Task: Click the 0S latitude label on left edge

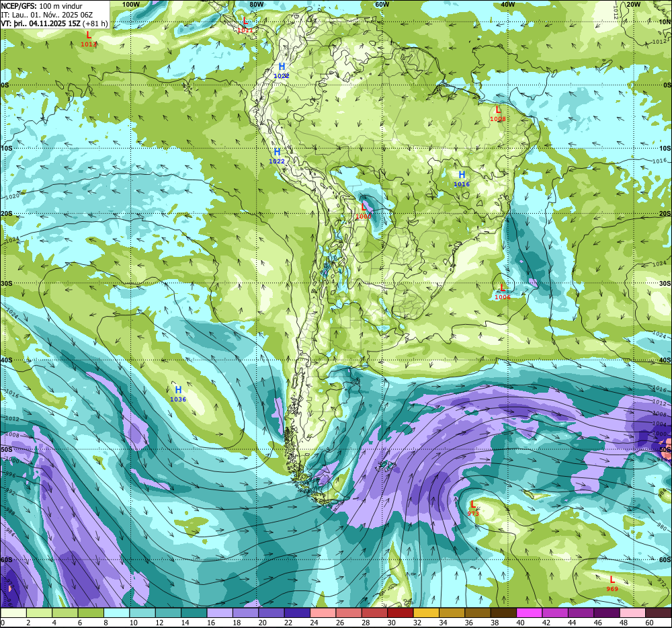Action: click(x=5, y=85)
